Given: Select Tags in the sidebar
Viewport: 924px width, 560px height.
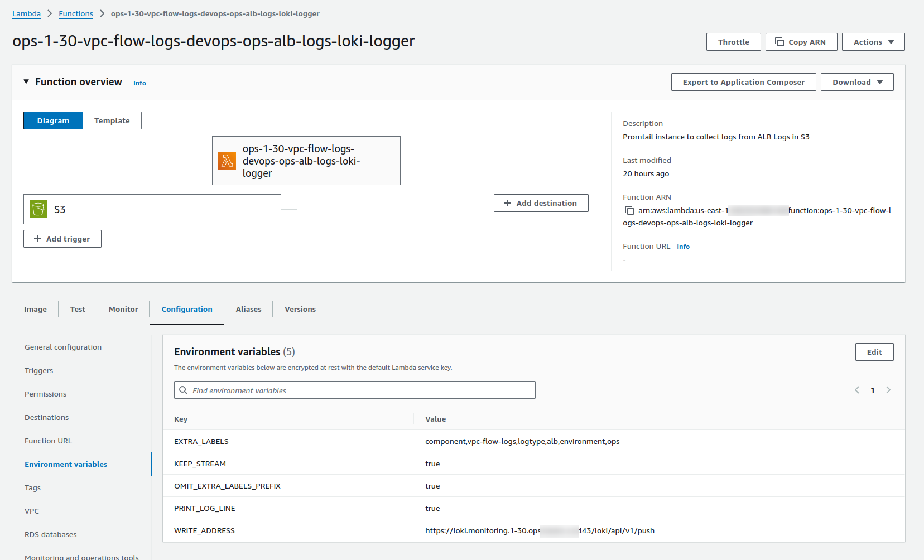Looking at the screenshot, I should pos(32,487).
